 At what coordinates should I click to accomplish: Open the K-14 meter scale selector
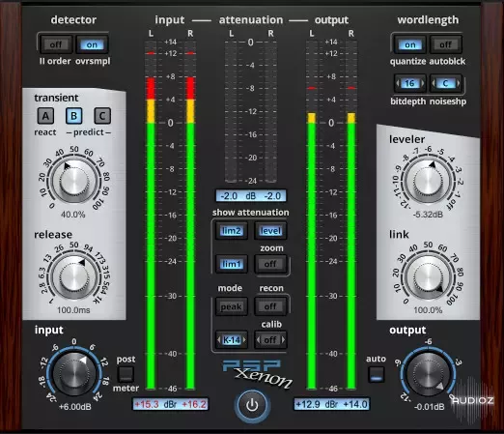[232, 340]
